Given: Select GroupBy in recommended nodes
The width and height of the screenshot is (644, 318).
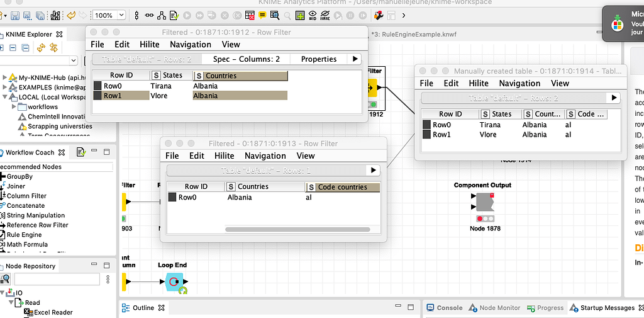Looking at the screenshot, I should tap(19, 176).
